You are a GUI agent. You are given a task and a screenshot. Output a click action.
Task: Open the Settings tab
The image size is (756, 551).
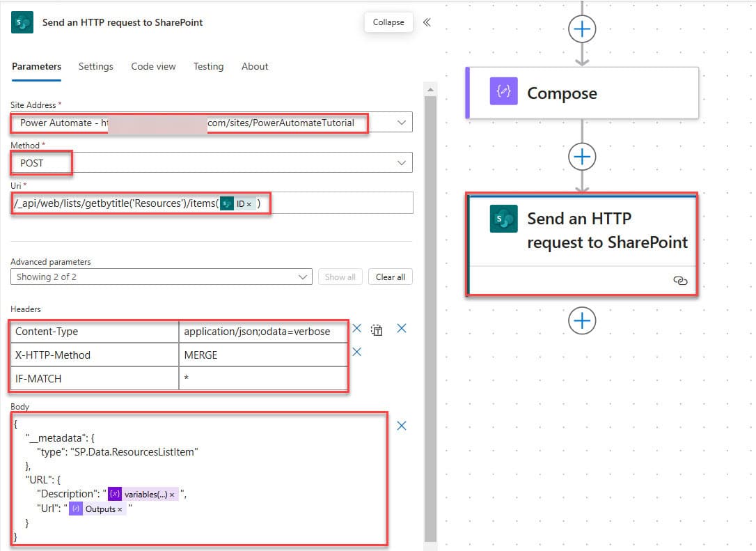[x=96, y=67]
